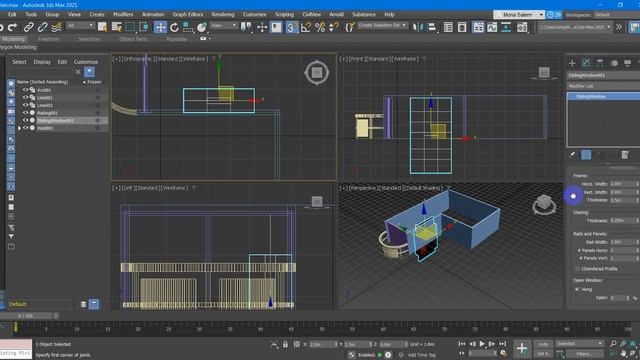Click the Redo arrow in the main toolbar
The image size is (640, 360).
pos(13,27)
